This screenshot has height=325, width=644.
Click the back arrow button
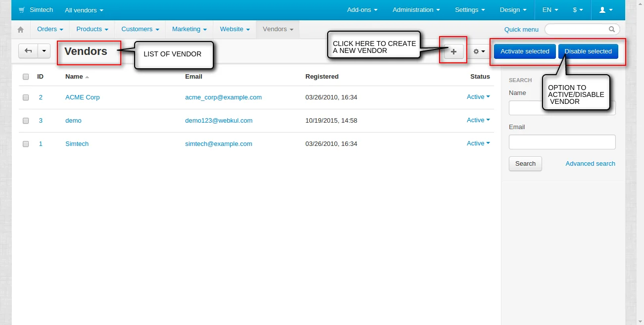[x=28, y=51]
